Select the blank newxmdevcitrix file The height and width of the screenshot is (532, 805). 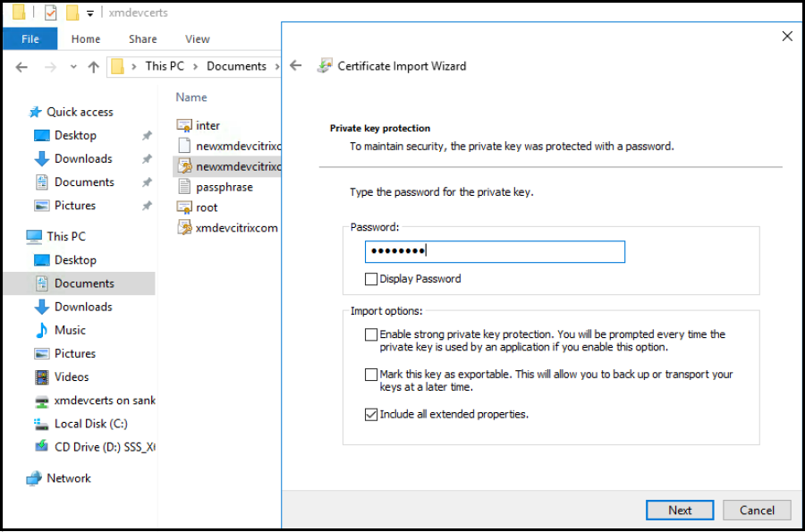coord(228,147)
